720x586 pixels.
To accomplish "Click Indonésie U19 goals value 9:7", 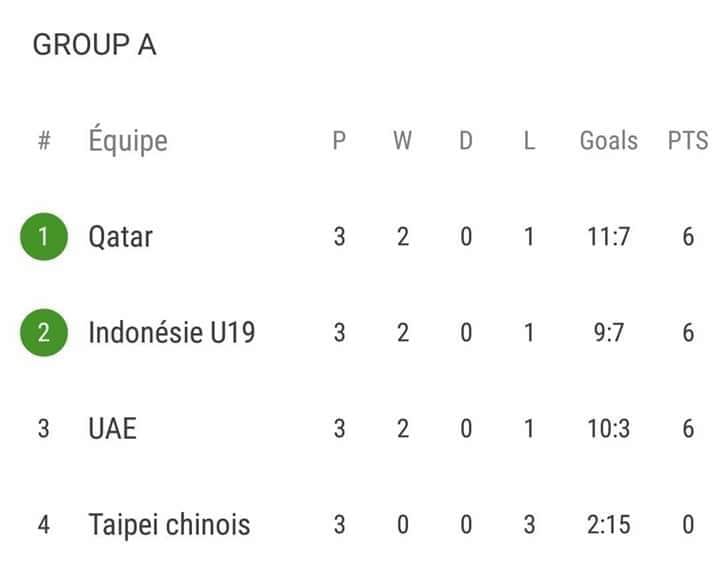I will click(608, 332).
